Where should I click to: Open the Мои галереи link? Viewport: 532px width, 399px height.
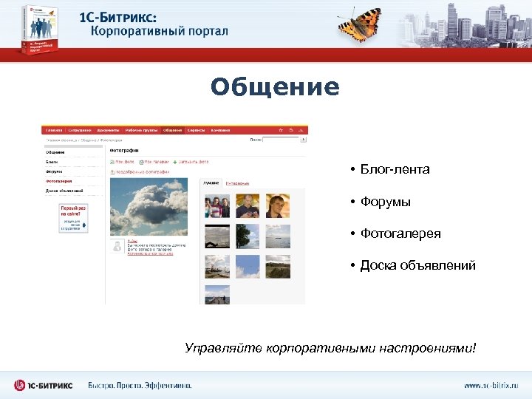(x=157, y=162)
